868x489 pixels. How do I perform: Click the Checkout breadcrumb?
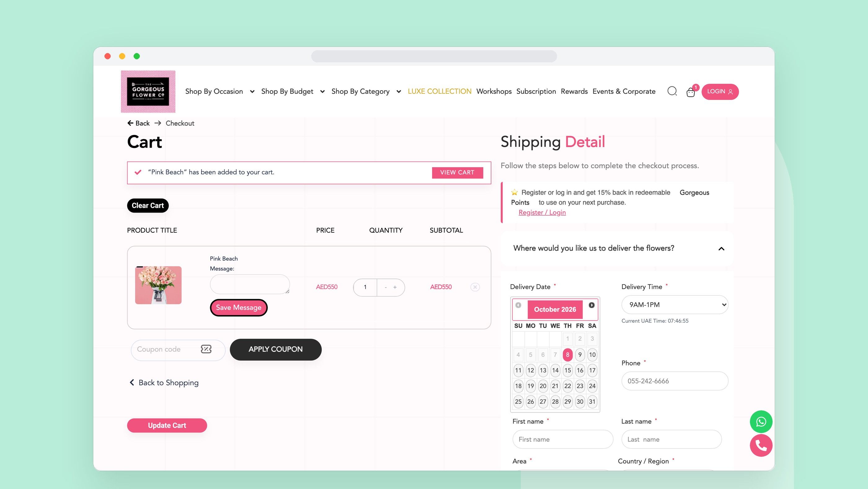[x=179, y=123]
